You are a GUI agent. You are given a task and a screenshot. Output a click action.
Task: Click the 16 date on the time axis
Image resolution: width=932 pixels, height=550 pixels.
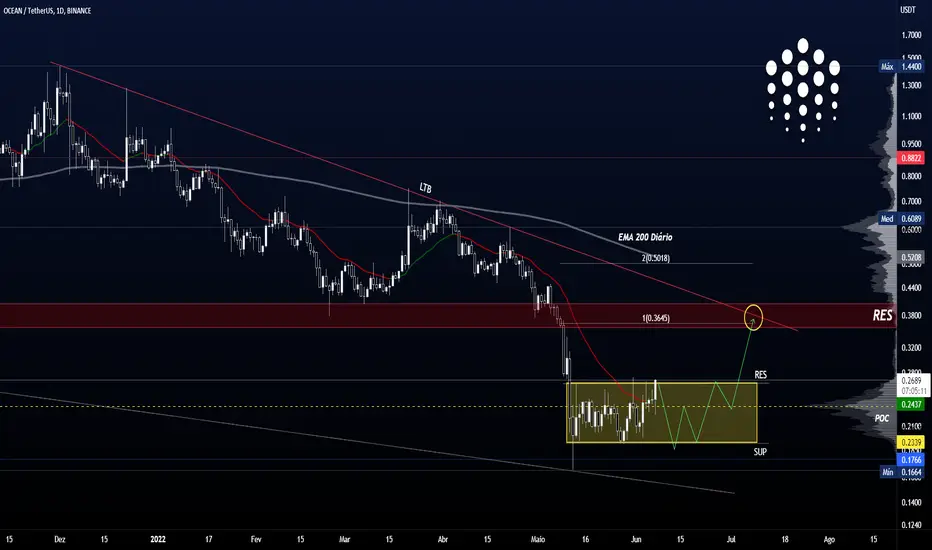(585, 539)
